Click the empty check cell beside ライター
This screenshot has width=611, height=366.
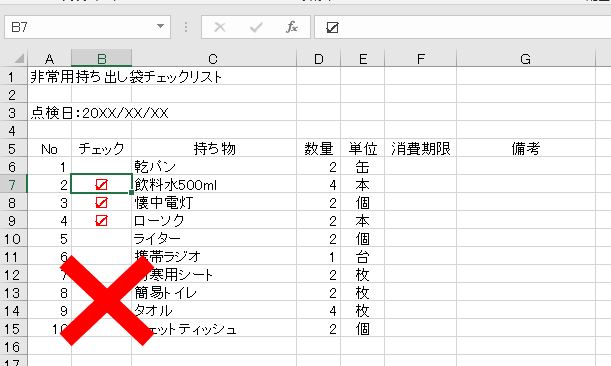101,239
